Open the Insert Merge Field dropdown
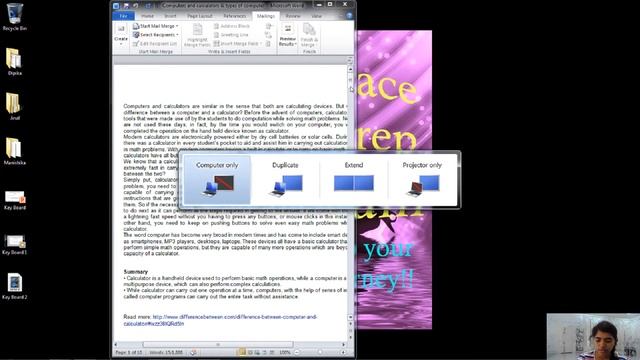This screenshot has height=360, width=640. [238, 44]
